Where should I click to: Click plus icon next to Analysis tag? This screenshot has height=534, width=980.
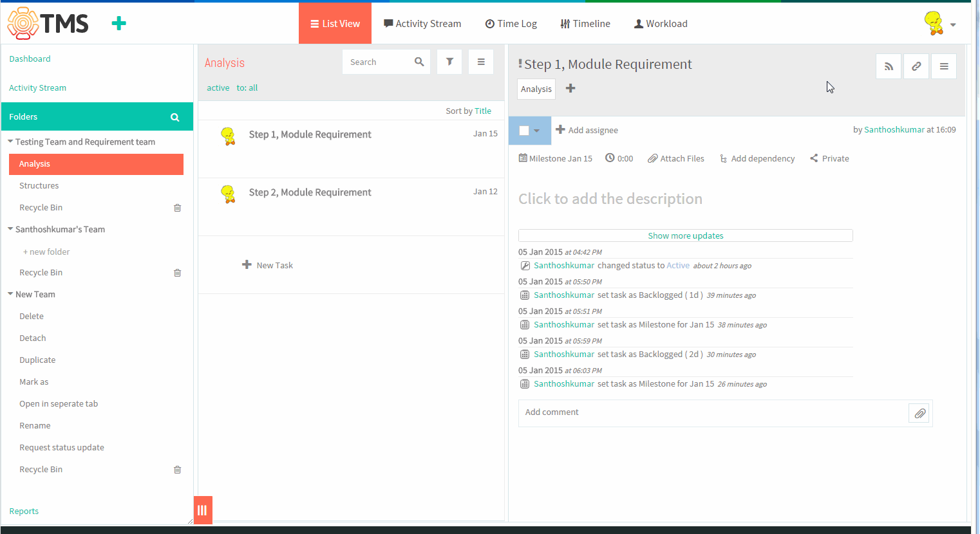click(x=570, y=88)
